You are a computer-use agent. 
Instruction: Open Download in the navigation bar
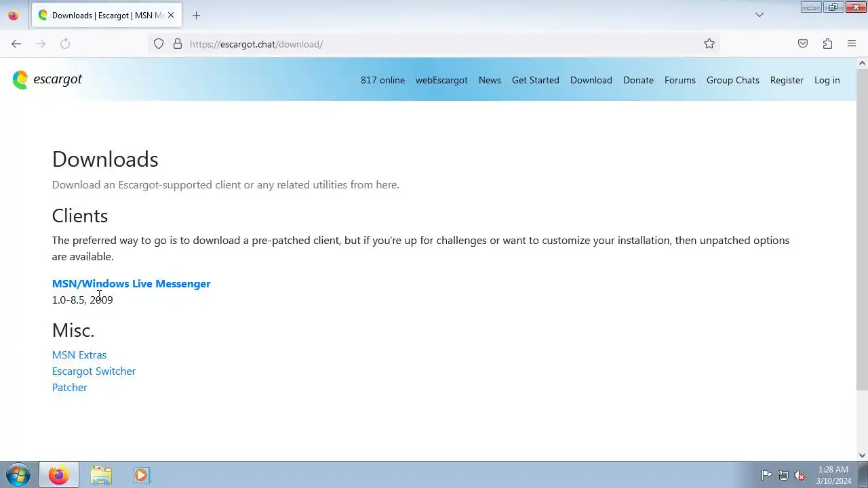pyautogui.click(x=591, y=80)
